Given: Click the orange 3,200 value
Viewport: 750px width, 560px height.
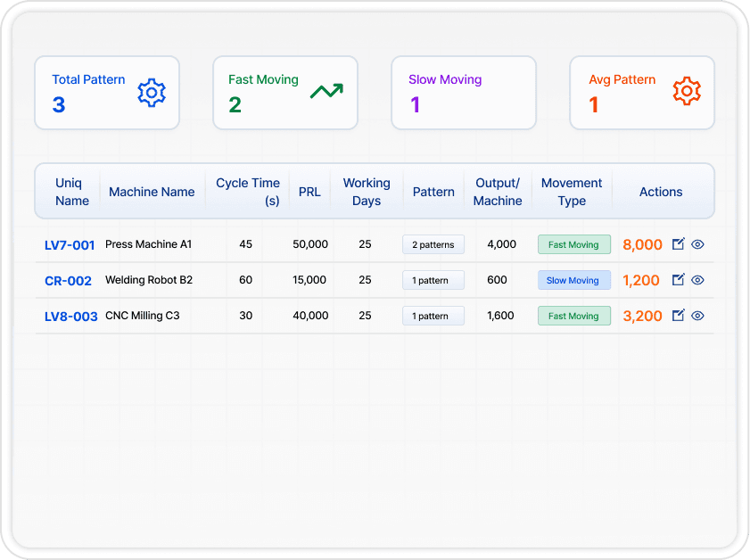Looking at the screenshot, I should pyautogui.click(x=642, y=316).
